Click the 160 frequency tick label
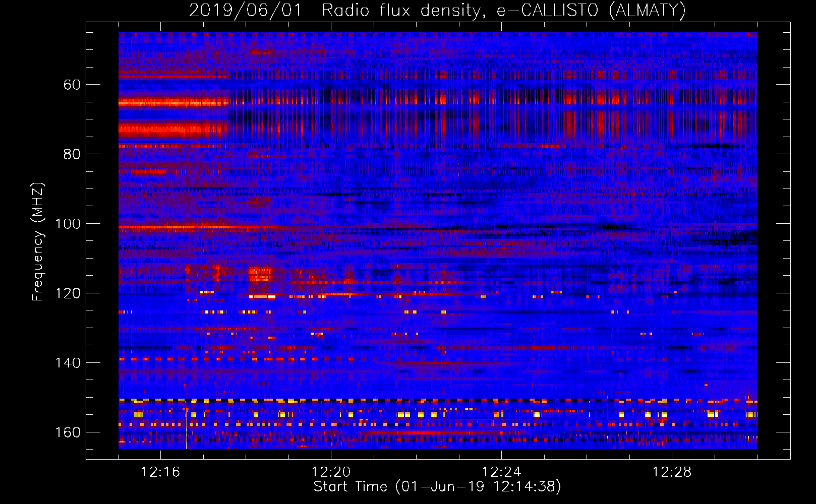The height and width of the screenshot is (504, 816). [x=68, y=432]
